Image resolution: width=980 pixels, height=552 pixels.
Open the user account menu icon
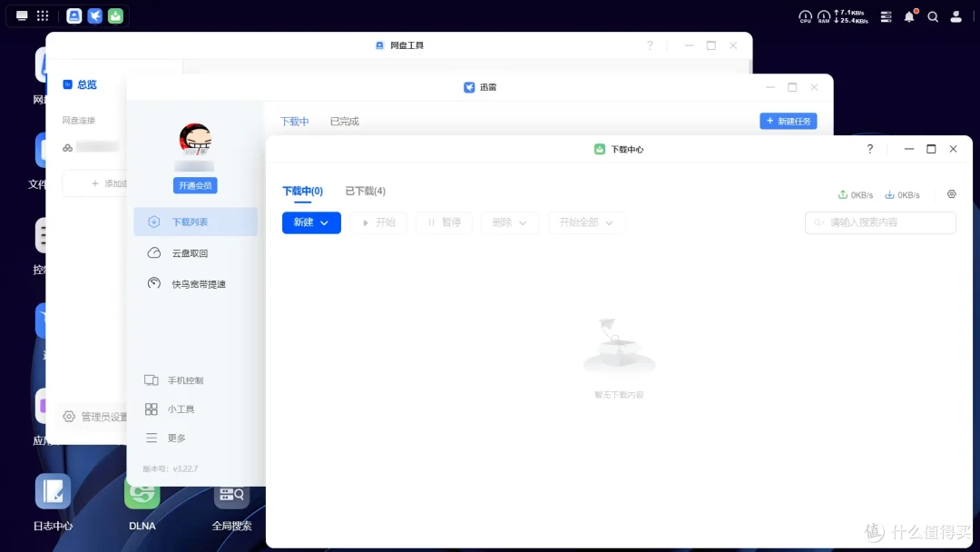tap(955, 17)
